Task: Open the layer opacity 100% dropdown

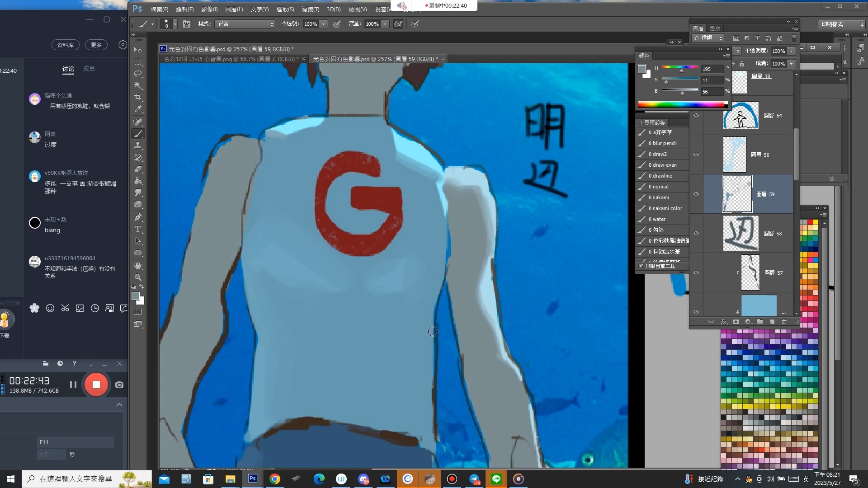Action: pyautogui.click(x=792, y=51)
